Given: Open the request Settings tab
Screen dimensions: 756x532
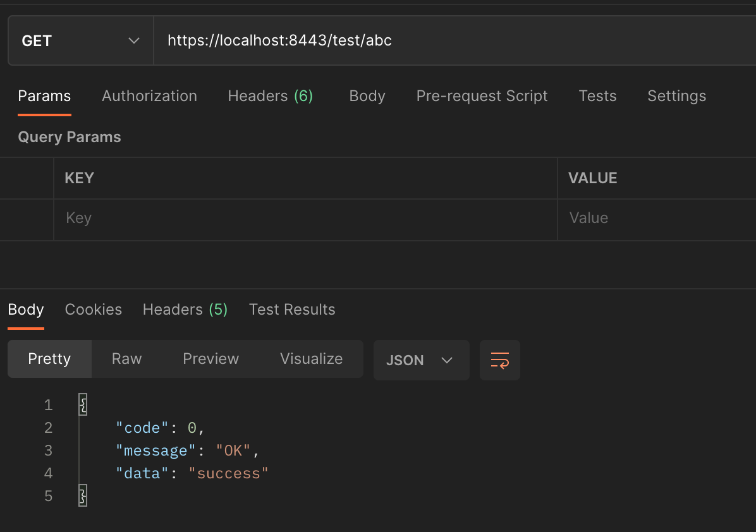Looking at the screenshot, I should tap(676, 96).
